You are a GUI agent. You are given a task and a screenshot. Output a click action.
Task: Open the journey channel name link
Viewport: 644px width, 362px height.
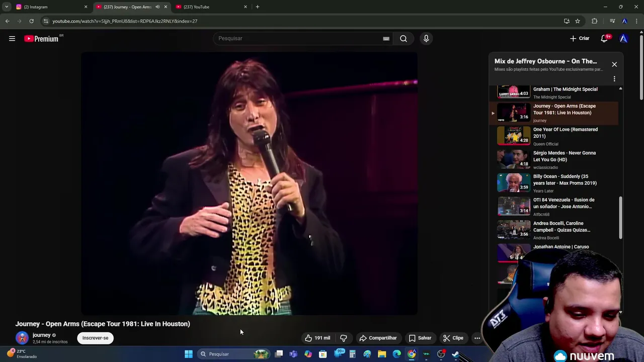point(42,335)
